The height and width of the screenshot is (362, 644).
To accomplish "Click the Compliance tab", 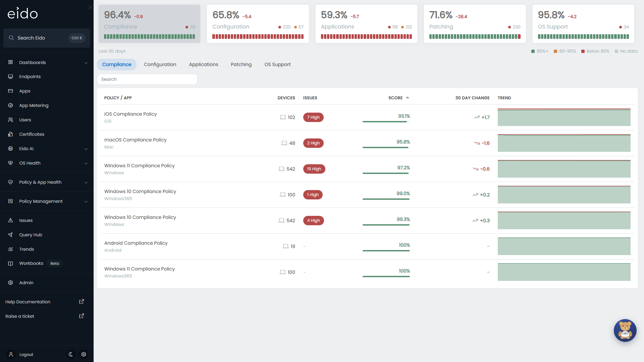I will tap(117, 64).
